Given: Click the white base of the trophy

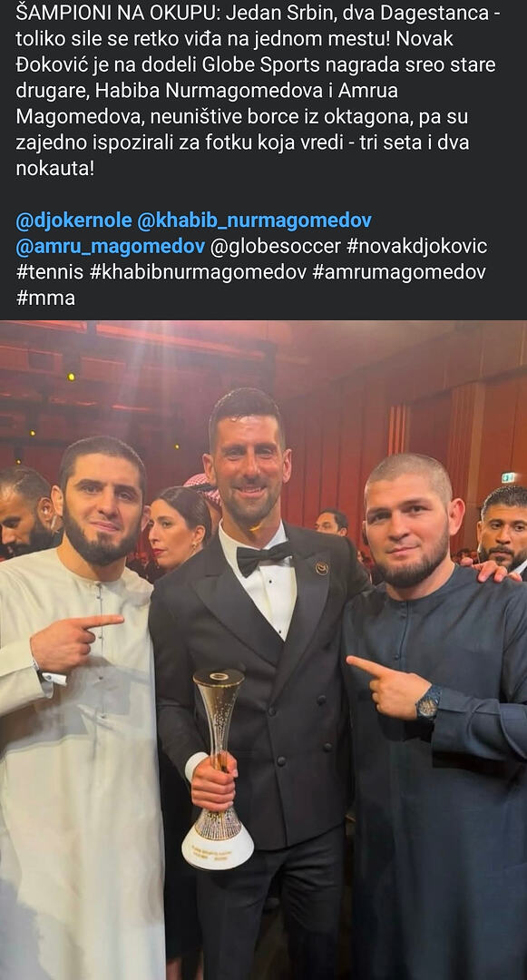Looking at the screenshot, I should (x=218, y=847).
